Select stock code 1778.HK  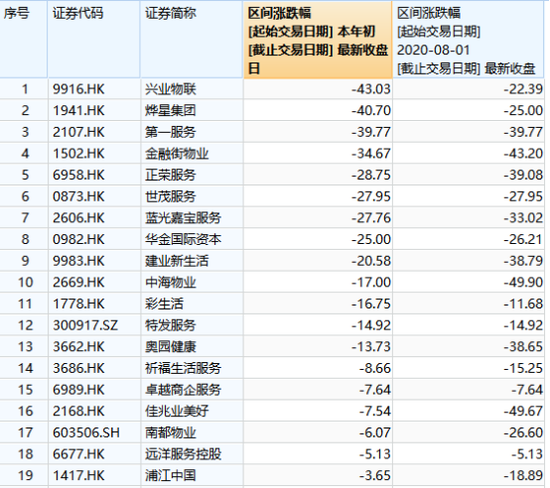[x=79, y=304]
